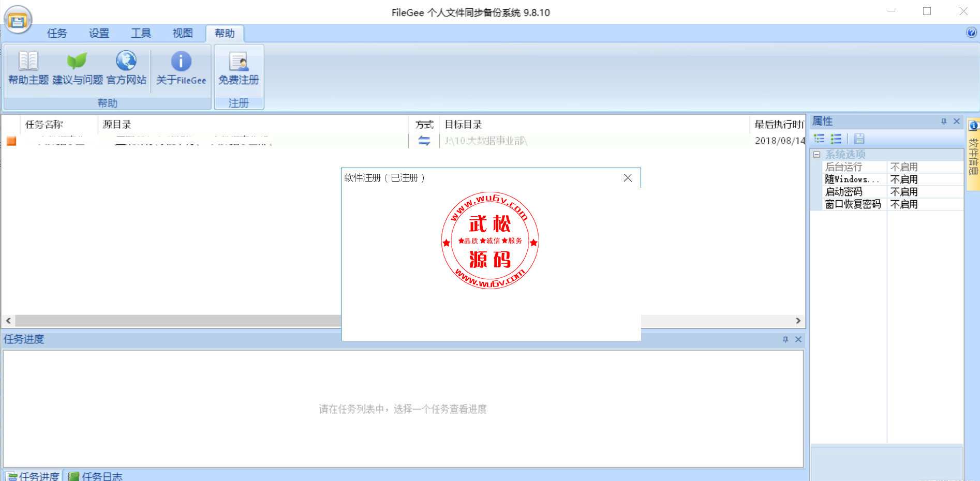Click the sync mode arrows icon in task row
The image size is (980, 481).
point(424,141)
